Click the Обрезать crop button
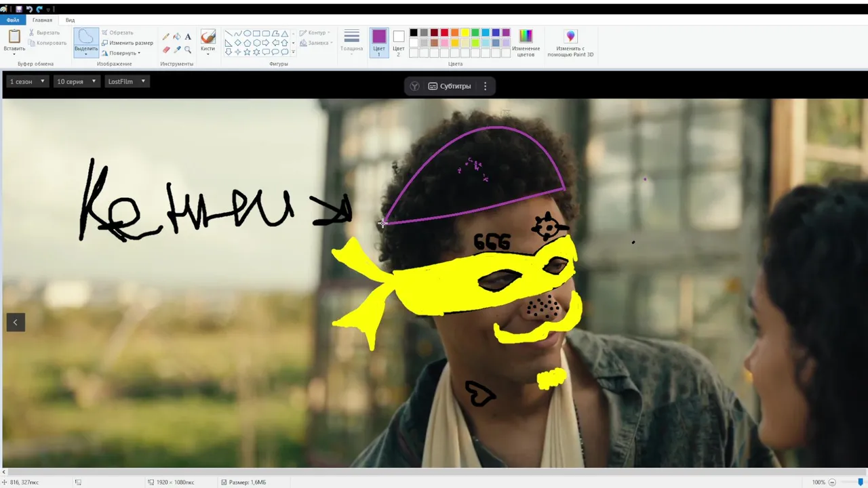This screenshot has height=488, width=868. (x=117, y=33)
